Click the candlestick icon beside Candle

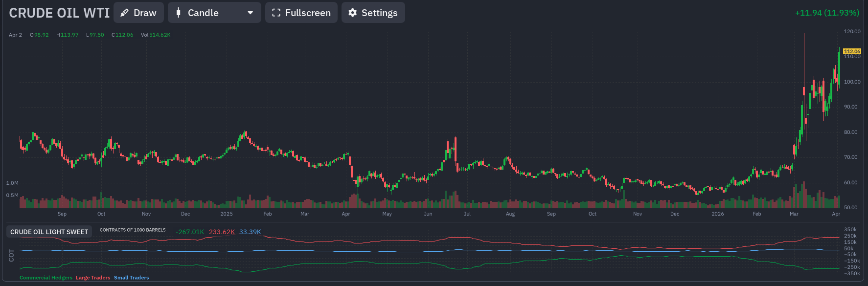179,13
